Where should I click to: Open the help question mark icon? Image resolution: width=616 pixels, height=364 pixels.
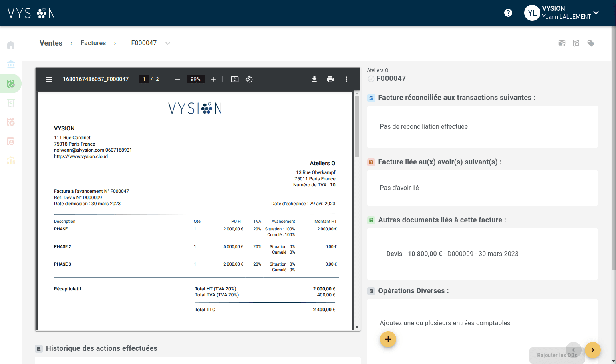[x=508, y=13]
